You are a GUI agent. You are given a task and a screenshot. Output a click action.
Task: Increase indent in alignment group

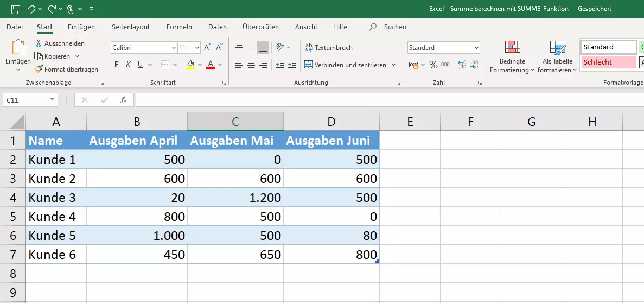click(292, 65)
